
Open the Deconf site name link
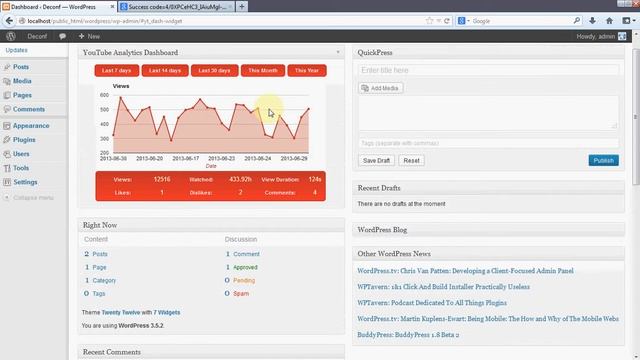pos(37,36)
